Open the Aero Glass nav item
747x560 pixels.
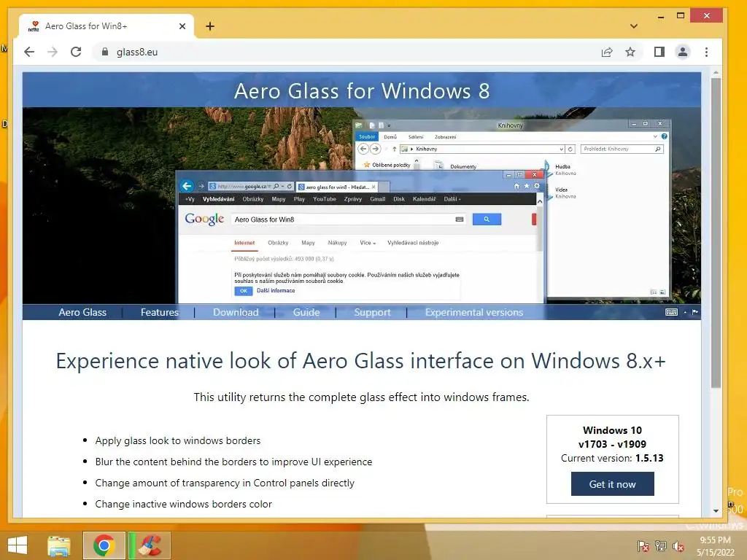point(82,312)
